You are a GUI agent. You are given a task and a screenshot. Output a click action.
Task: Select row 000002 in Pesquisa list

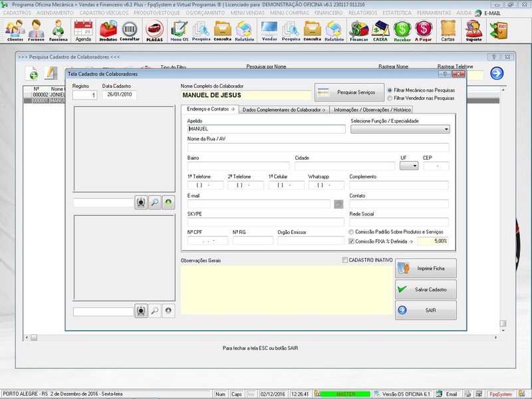coord(44,94)
